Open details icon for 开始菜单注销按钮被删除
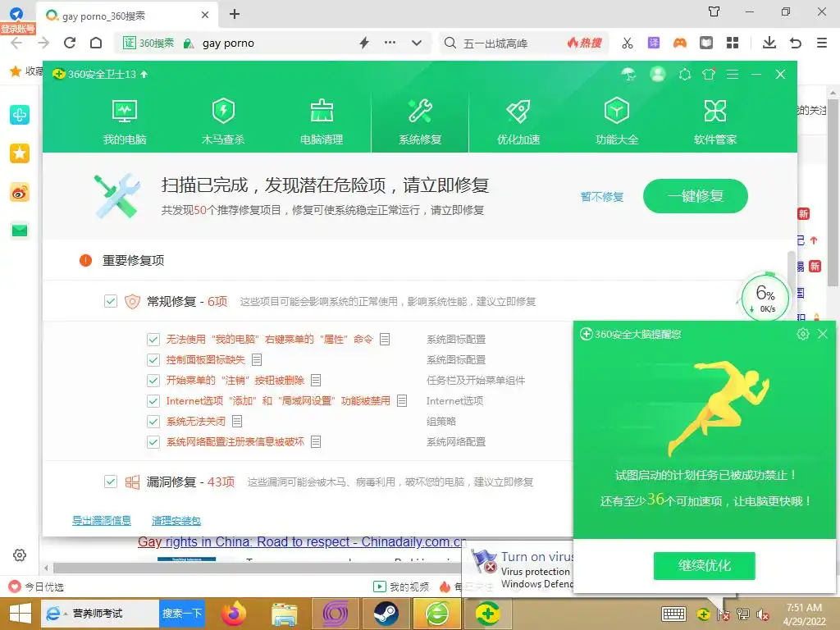 (x=316, y=381)
